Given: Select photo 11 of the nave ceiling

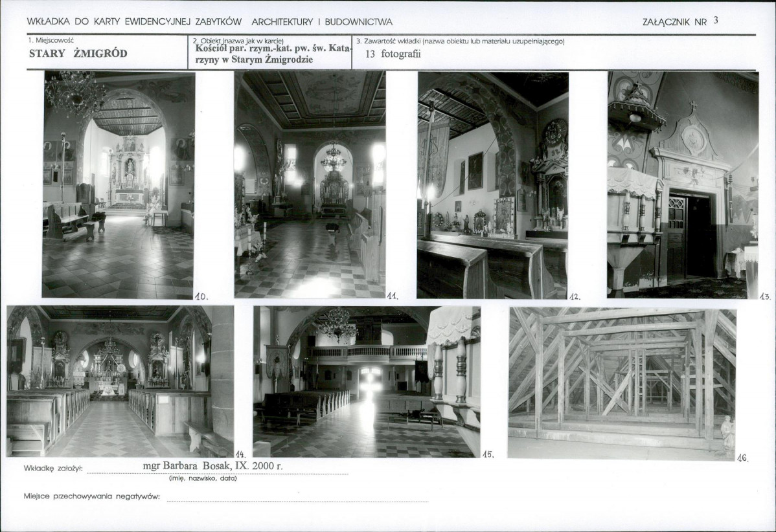Looking at the screenshot, I should pyautogui.click(x=310, y=184).
